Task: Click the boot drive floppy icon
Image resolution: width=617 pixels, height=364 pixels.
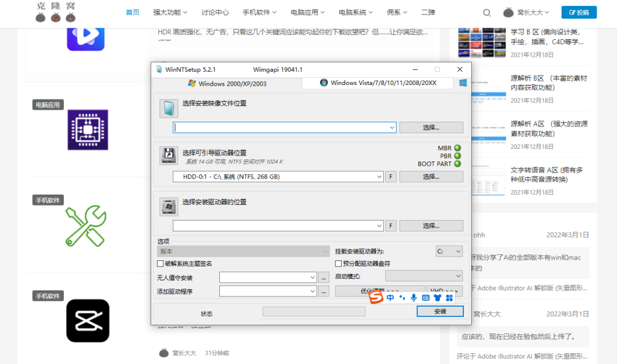Action: click(169, 156)
